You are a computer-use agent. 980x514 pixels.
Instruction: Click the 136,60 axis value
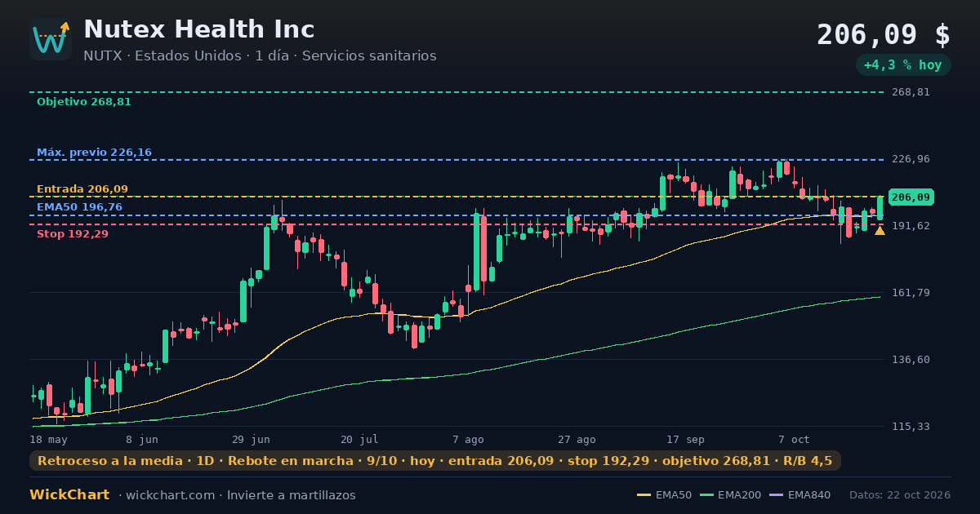(x=911, y=360)
